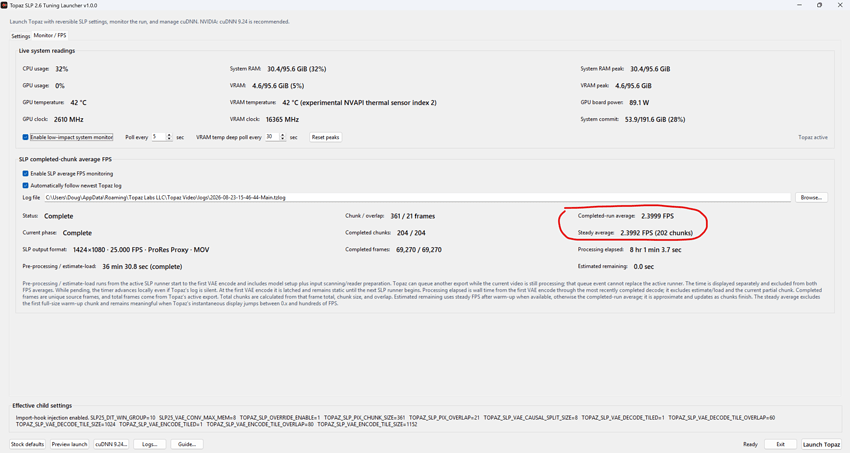This screenshot has width=850, height=453.
Task: Click SLP output format 1424×1080 ProRes Proxy
Action: [x=141, y=250]
